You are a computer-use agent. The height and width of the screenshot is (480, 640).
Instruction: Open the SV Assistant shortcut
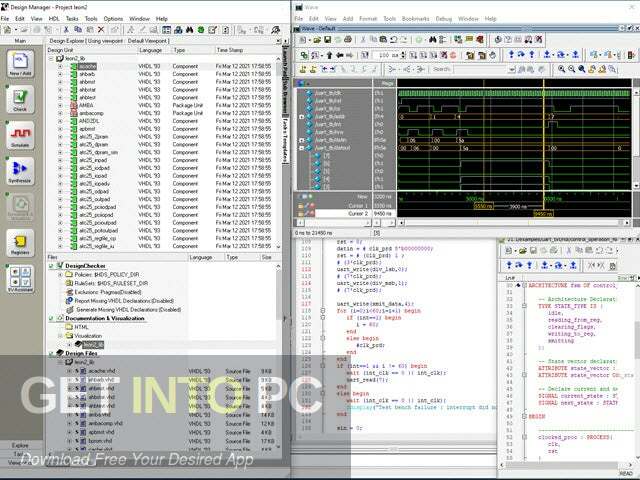[x=20, y=279]
